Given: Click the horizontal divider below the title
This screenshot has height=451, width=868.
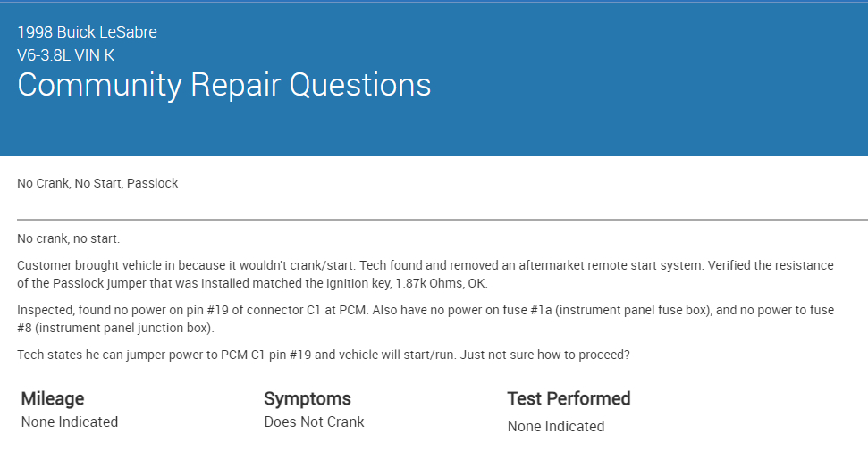Looking at the screenshot, I should [442, 219].
